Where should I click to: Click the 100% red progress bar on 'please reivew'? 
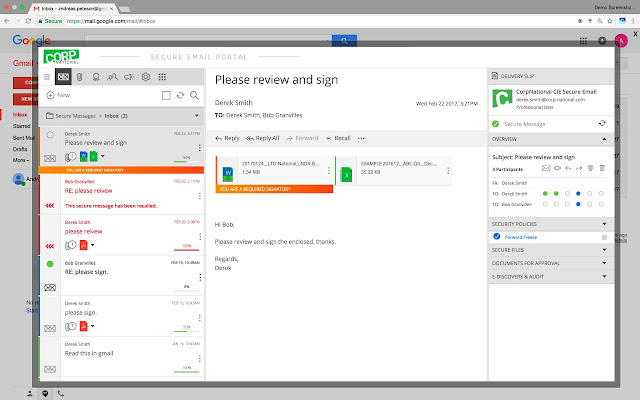click(187, 249)
